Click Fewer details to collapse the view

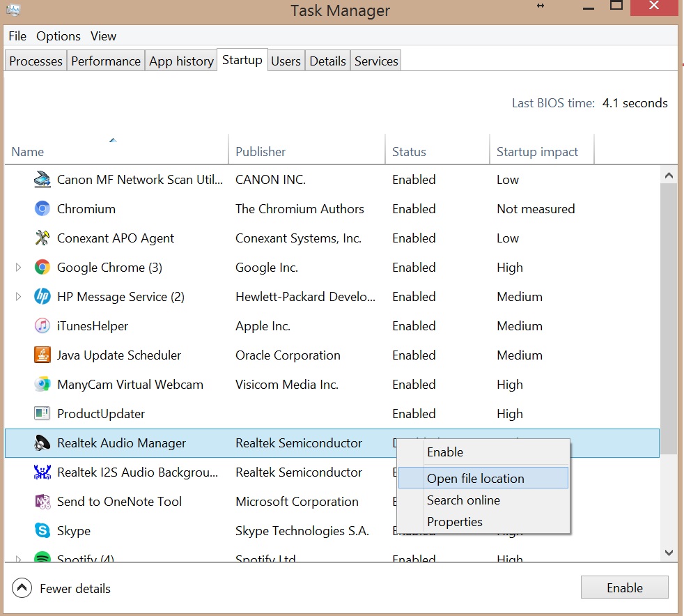[61, 588]
